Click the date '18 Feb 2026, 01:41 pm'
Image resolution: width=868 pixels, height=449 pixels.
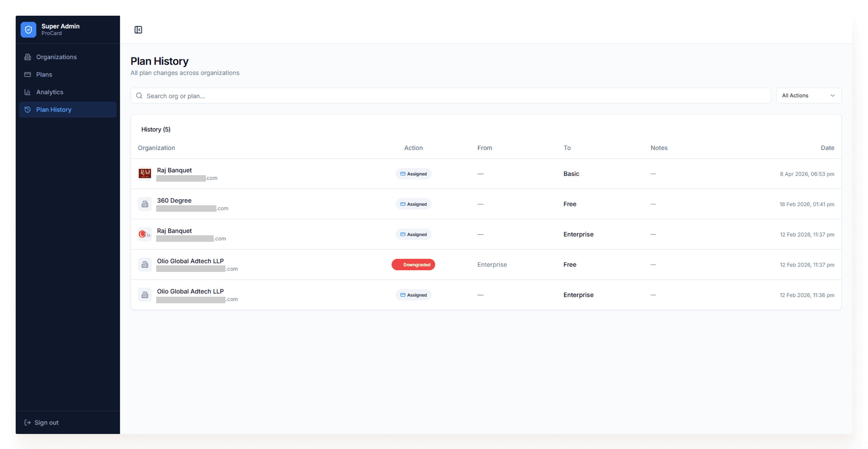(x=807, y=205)
